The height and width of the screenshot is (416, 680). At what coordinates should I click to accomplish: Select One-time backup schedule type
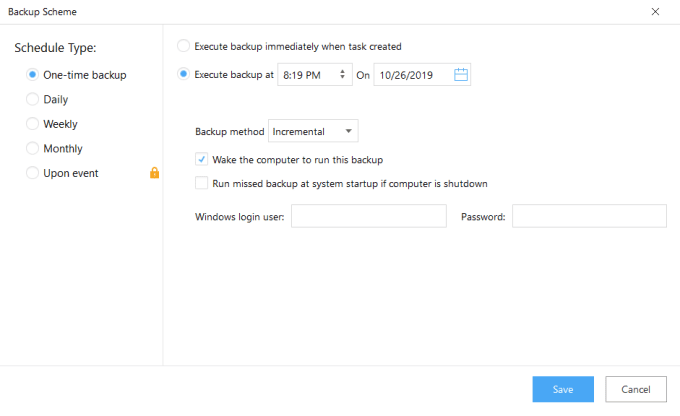tap(32, 75)
